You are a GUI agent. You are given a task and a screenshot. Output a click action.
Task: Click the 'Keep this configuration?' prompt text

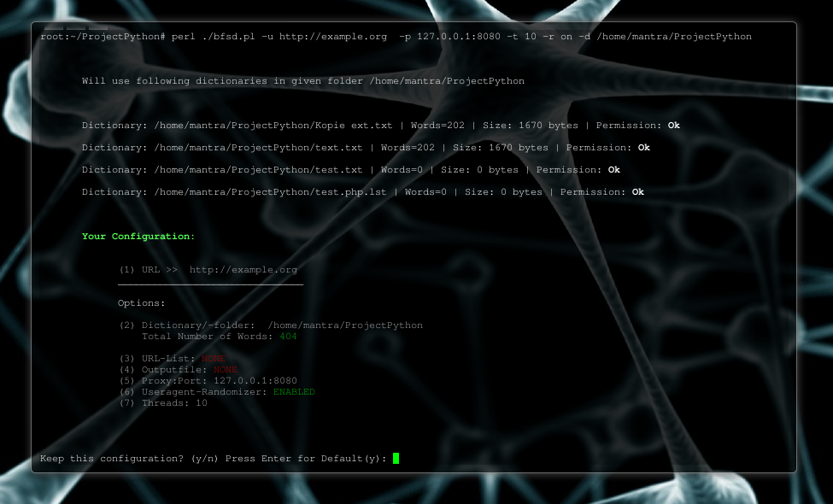pyautogui.click(x=111, y=459)
